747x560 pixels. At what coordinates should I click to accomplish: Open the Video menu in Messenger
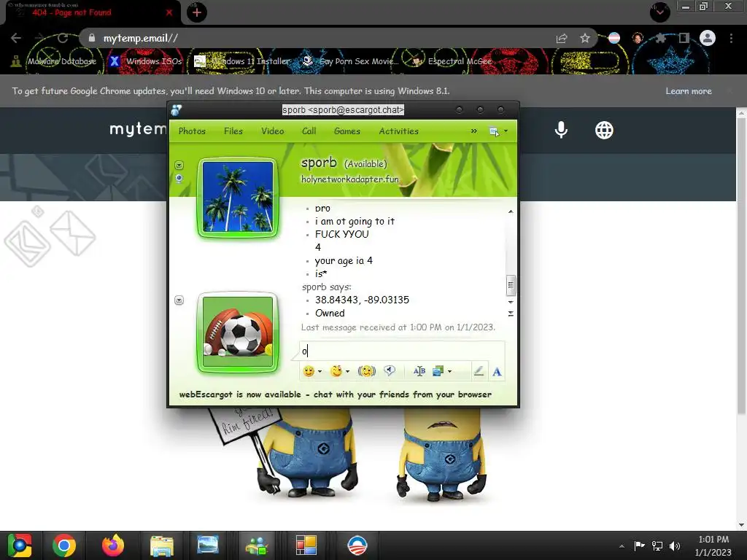[x=273, y=131]
